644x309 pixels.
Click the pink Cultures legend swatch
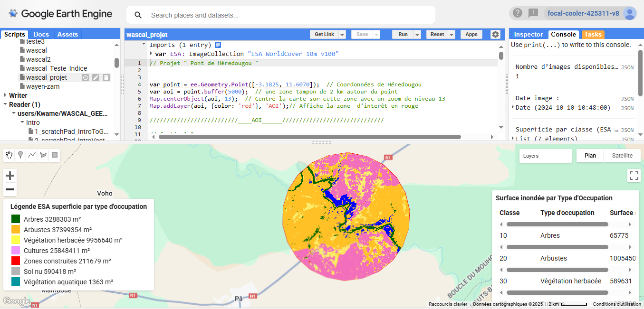pos(16,251)
